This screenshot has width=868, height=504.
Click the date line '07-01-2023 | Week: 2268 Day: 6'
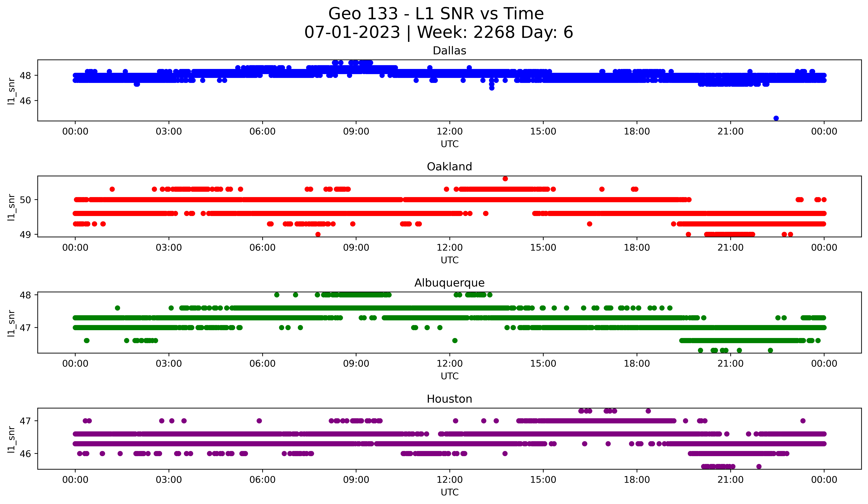pyautogui.click(x=438, y=32)
